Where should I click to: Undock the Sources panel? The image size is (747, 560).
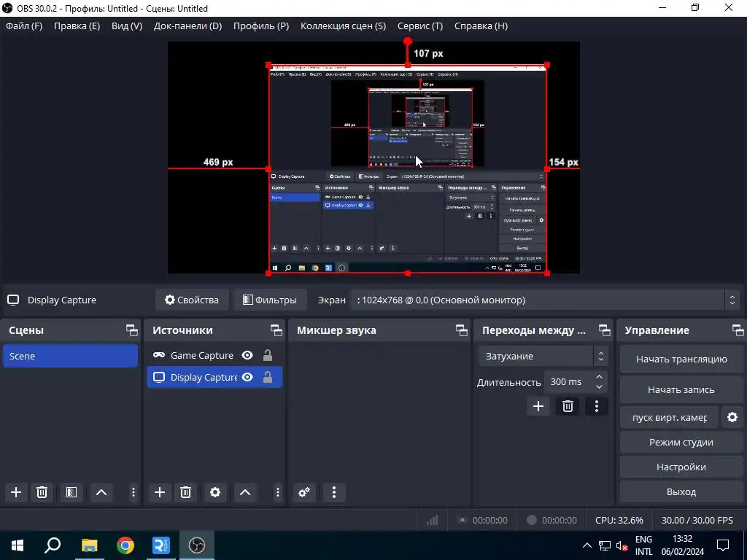tap(276, 330)
